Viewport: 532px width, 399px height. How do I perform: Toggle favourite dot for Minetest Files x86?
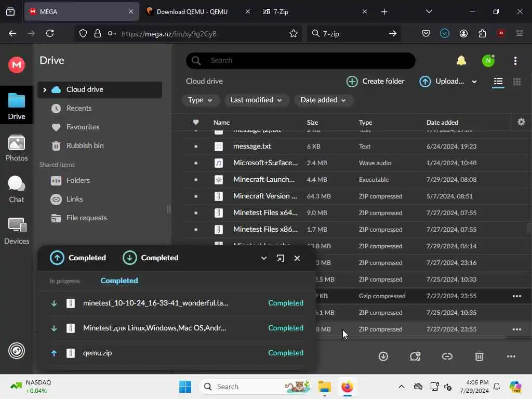coord(196,230)
